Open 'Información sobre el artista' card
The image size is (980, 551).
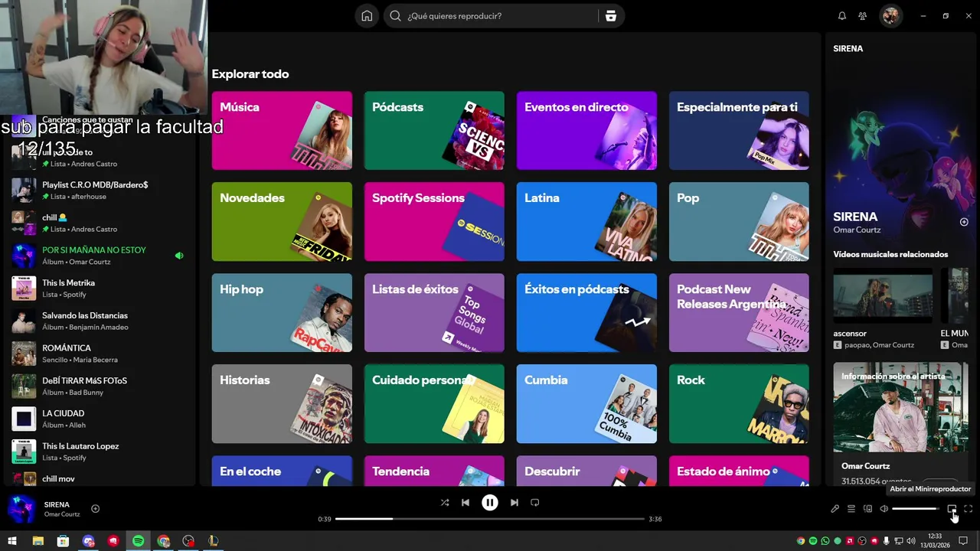[901, 425]
